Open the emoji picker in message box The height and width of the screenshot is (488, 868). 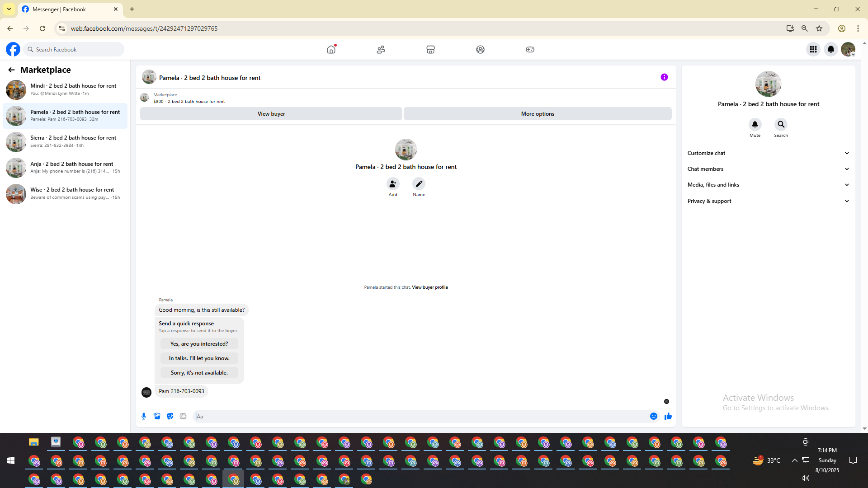tap(654, 416)
